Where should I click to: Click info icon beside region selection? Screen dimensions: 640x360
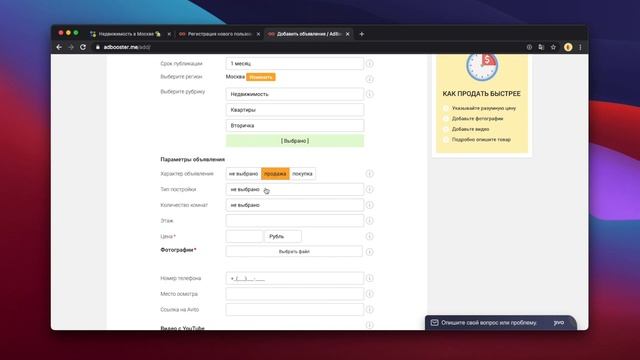tap(369, 79)
